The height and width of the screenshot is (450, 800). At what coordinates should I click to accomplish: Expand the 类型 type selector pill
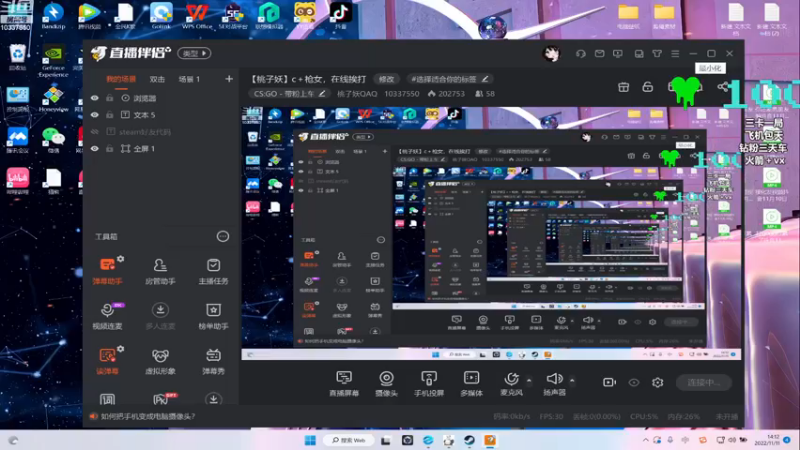click(x=194, y=53)
